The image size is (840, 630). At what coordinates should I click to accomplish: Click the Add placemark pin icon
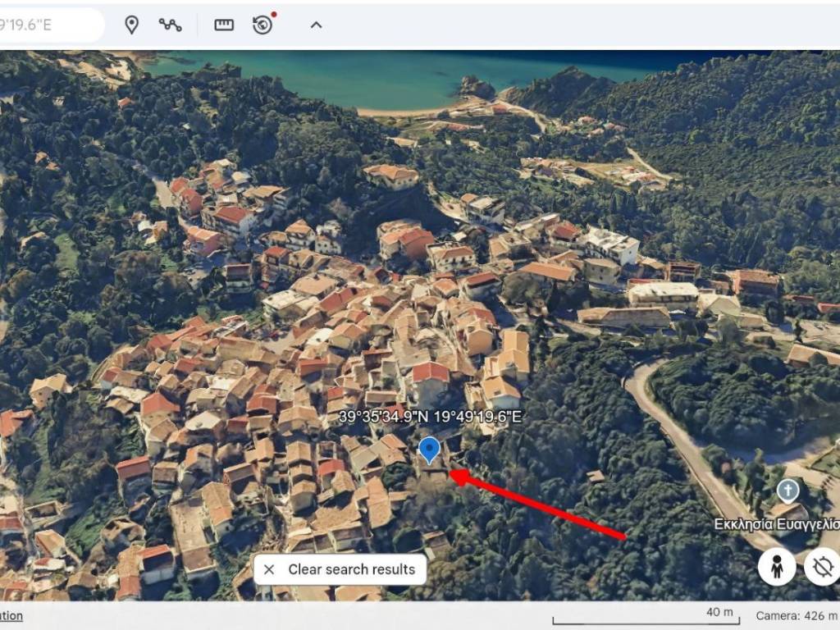(131, 25)
